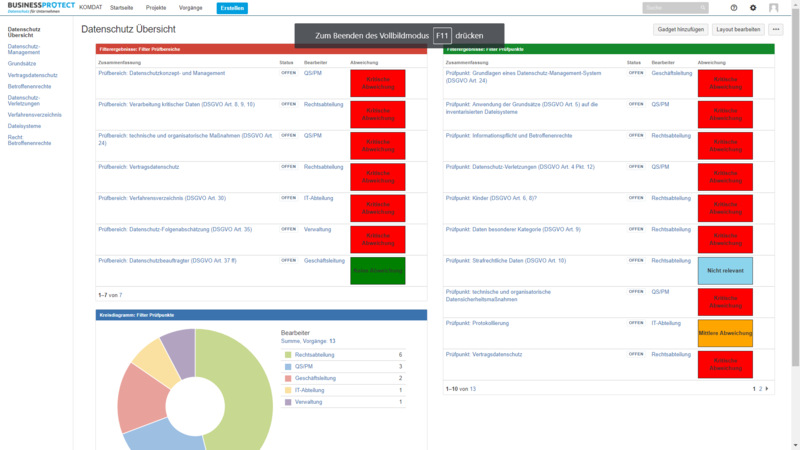Click total 7 link under Prüfbereiche
800x450 pixels.
tap(120, 295)
